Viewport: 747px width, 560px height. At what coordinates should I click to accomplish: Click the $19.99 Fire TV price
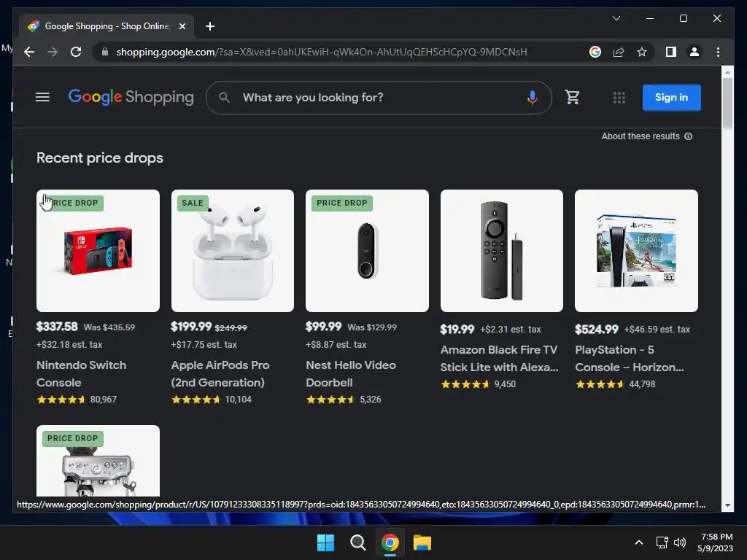pyautogui.click(x=457, y=329)
